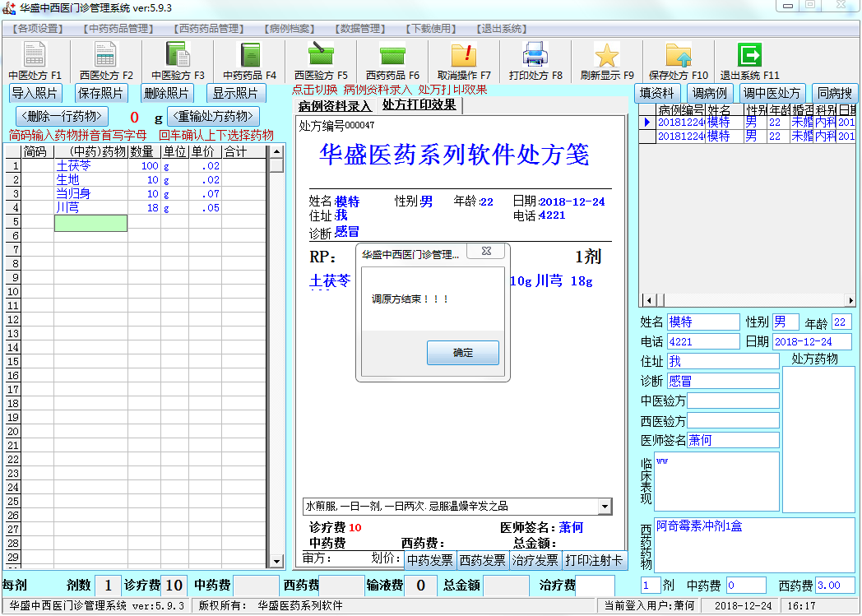Click 重输处方药物 button
Viewport: 862px width, 616px height.
click(213, 116)
